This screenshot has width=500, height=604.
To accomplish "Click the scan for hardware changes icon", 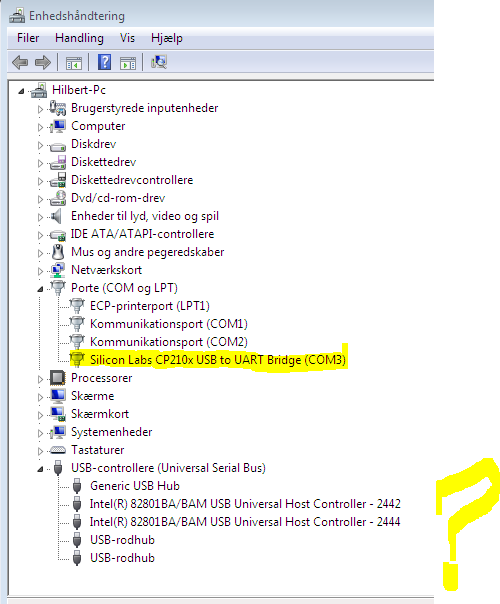I will (x=159, y=62).
